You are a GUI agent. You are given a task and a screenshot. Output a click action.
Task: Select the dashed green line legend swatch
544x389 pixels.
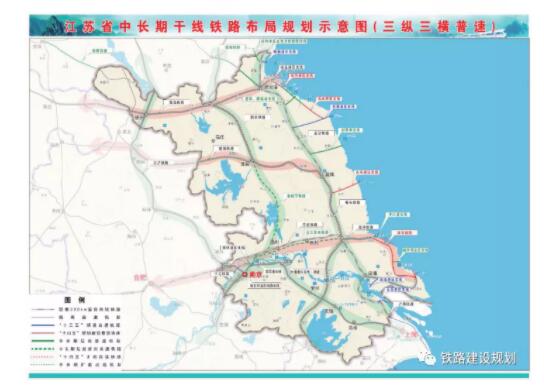click(43, 349)
